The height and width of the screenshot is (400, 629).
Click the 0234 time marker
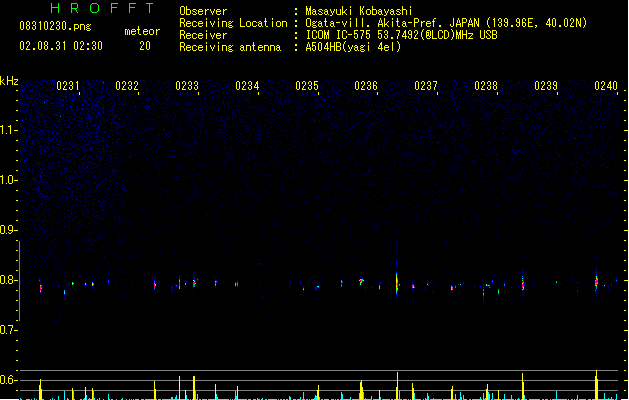tap(247, 86)
